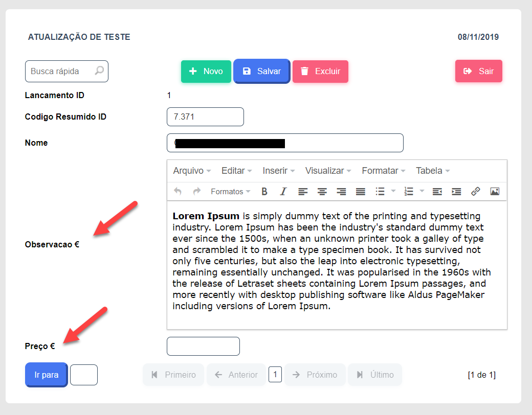Focus the Preço € input field
532x415 pixels.
[x=203, y=347]
